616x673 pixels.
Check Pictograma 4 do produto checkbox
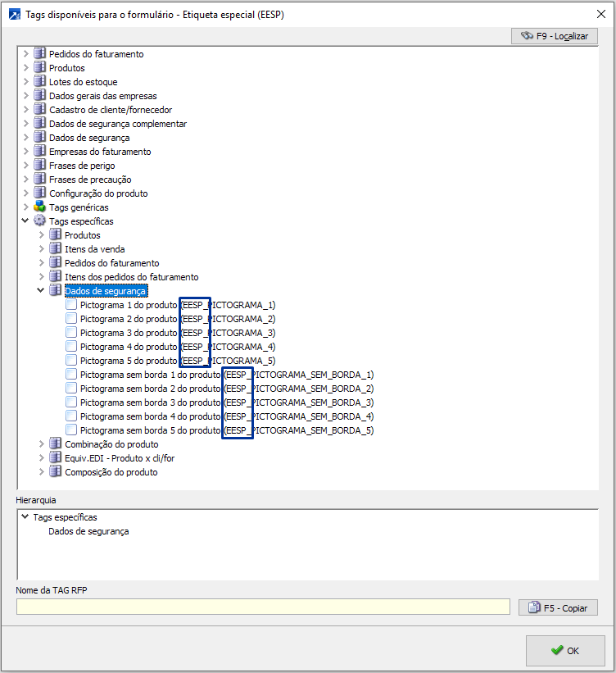pos(71,347)
